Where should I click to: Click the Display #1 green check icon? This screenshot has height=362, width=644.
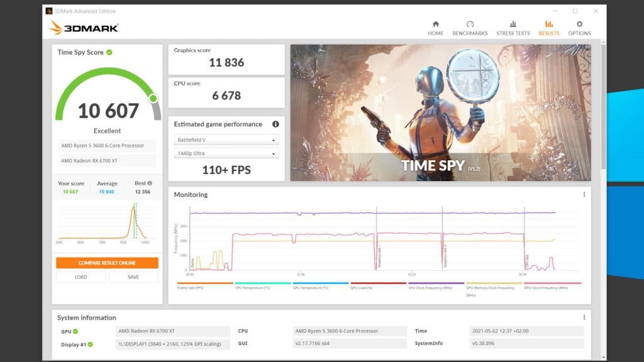point(91,344)
